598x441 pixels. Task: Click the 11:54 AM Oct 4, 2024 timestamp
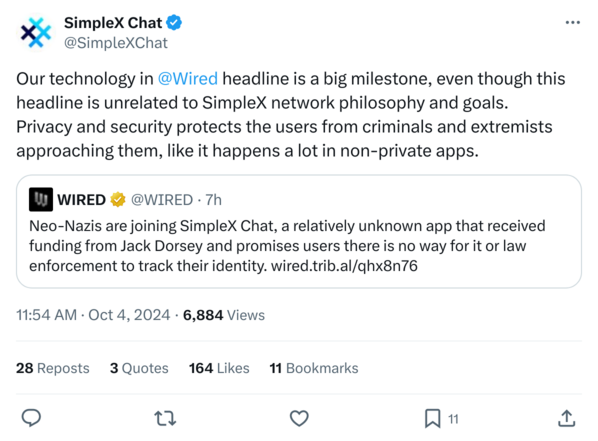tap(93, 315)
